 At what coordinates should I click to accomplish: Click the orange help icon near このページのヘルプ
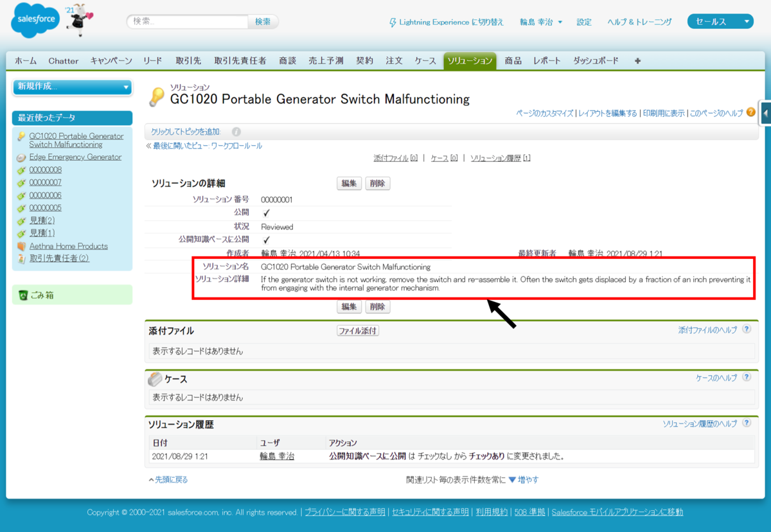pyautogui.click(x=750, y=112)
